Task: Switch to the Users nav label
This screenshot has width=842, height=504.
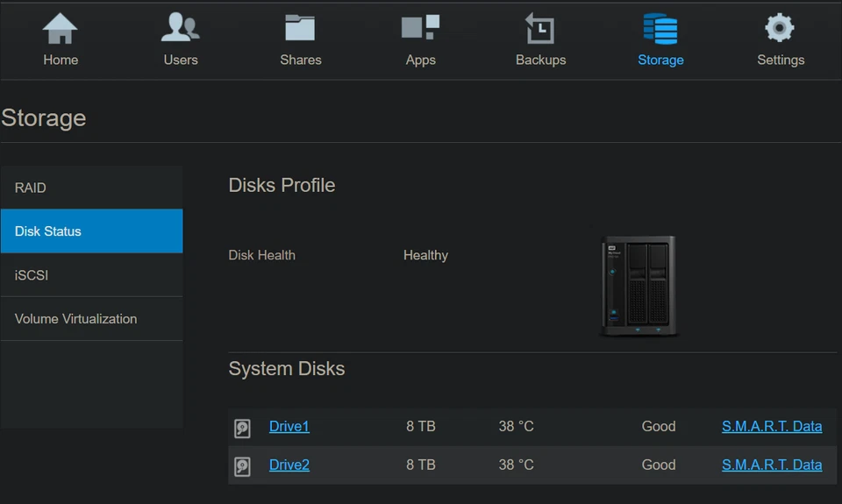Action: [181, 60]
